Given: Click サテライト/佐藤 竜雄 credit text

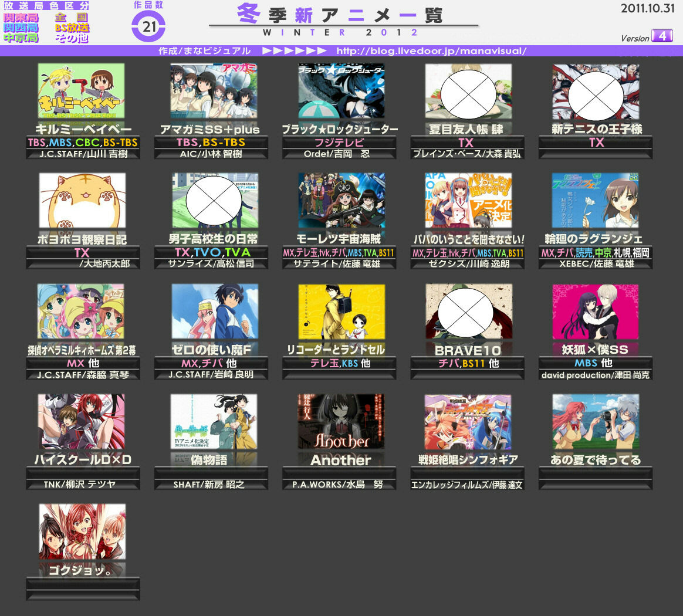Looking at the screenshot, I should 337,263.
